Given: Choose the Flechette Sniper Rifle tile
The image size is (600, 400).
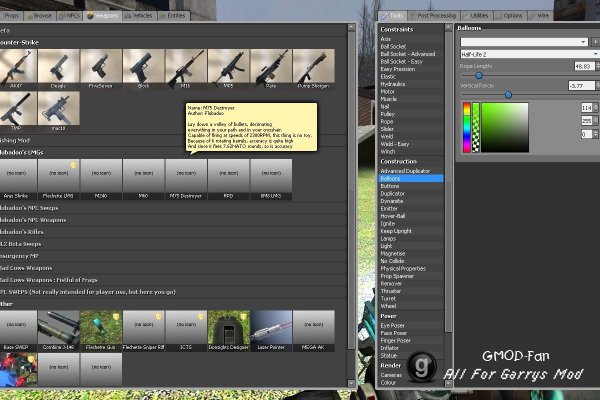Looking at the screenshot, I should (143, 331).
